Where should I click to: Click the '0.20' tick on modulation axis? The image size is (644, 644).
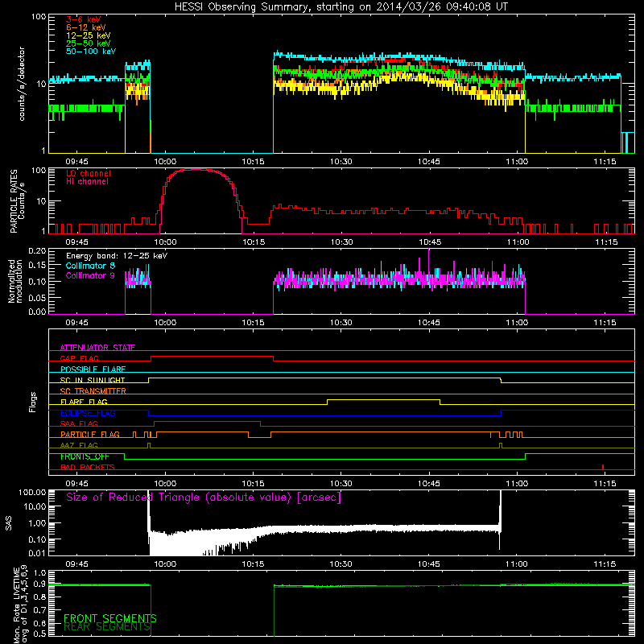tap(37, 251)
